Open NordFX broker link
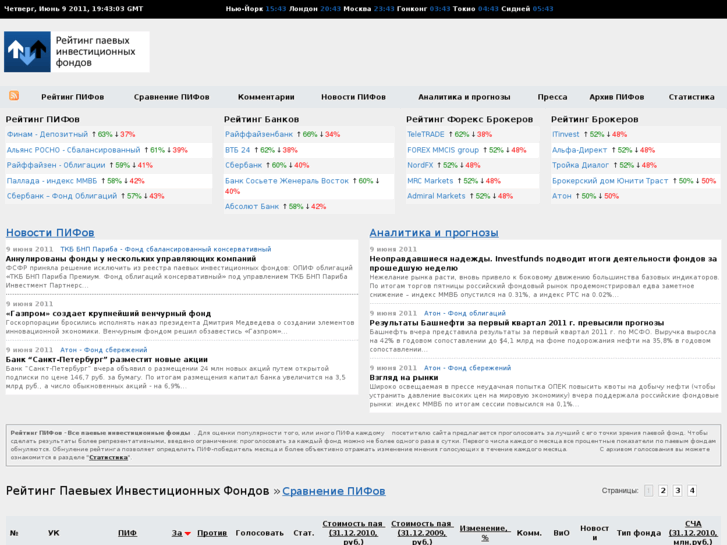This screenshot has width=727, height=545. click(x=420, y=165)
